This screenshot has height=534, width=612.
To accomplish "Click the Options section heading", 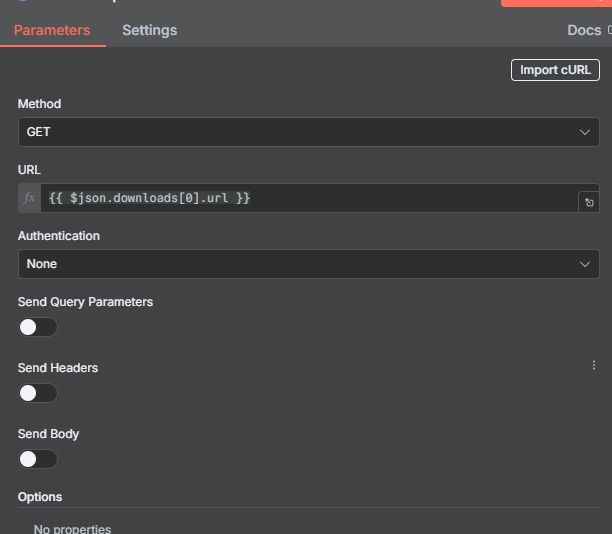I will pyautogui.click(x=40, y=497).
